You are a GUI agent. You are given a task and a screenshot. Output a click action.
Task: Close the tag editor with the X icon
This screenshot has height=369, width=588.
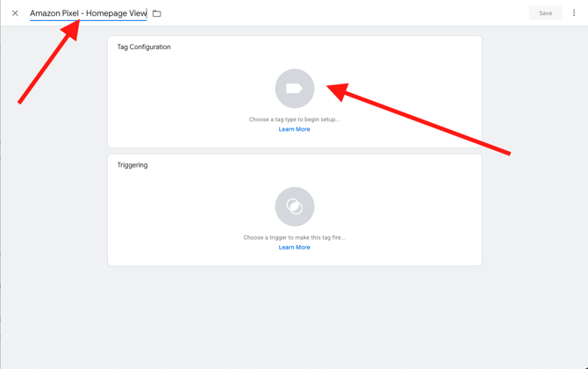[15, 13]
